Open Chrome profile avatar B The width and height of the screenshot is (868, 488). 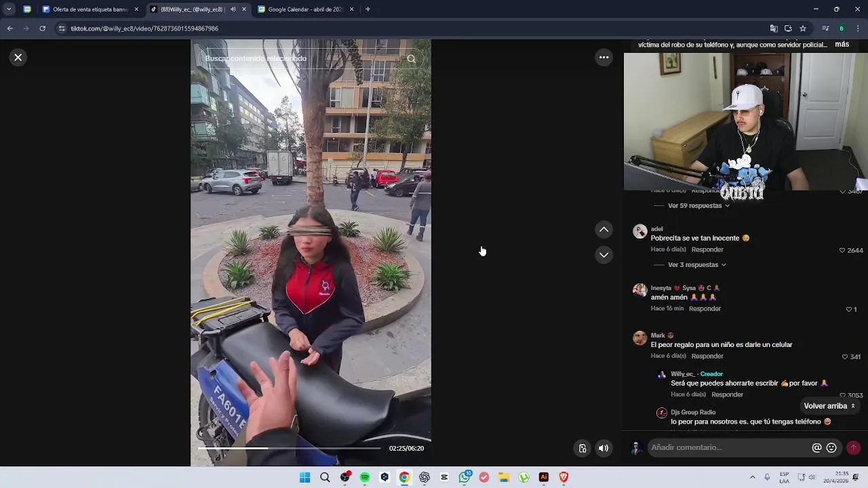(842, 28)
